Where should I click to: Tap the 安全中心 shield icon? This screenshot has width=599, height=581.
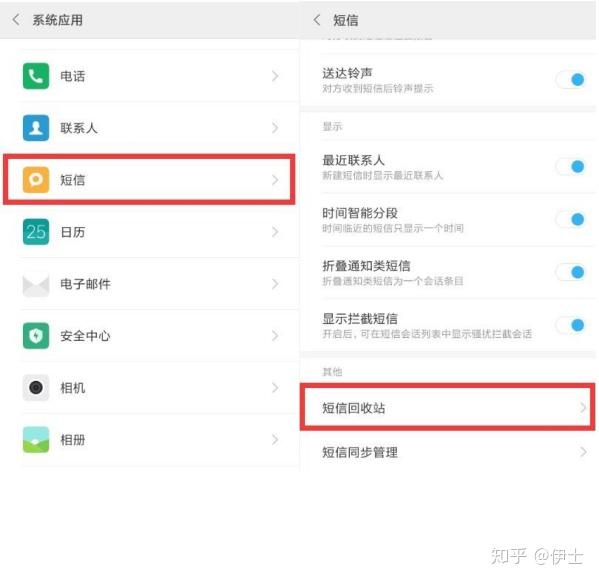tap(36, 336)
